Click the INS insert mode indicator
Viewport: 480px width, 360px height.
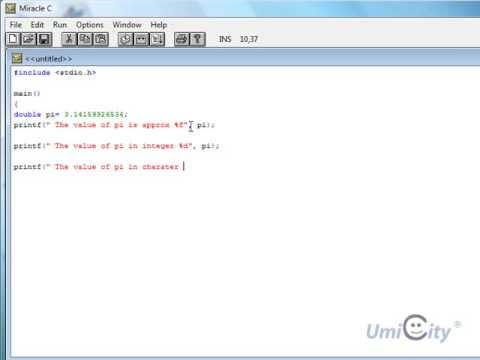225,39
